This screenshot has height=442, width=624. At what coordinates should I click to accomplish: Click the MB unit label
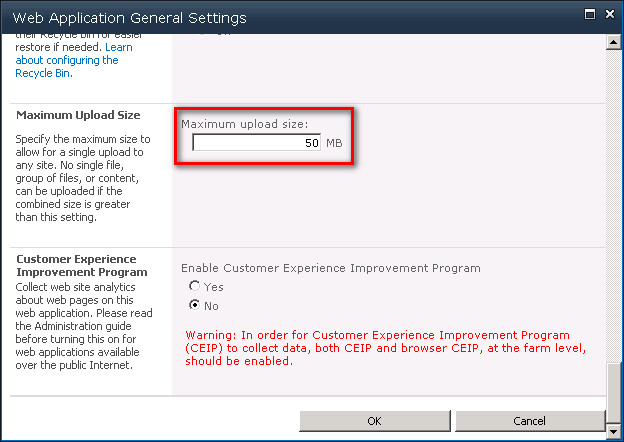pos(334,144)
